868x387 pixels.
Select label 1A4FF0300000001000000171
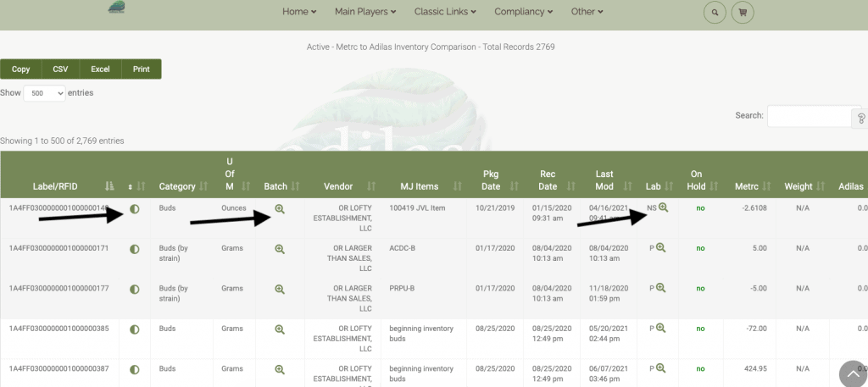pos(58,248)
